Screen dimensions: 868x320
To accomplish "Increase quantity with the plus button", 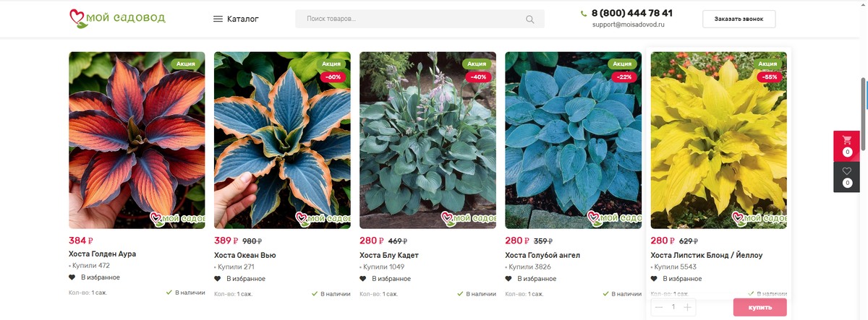I will coord(687,308).
